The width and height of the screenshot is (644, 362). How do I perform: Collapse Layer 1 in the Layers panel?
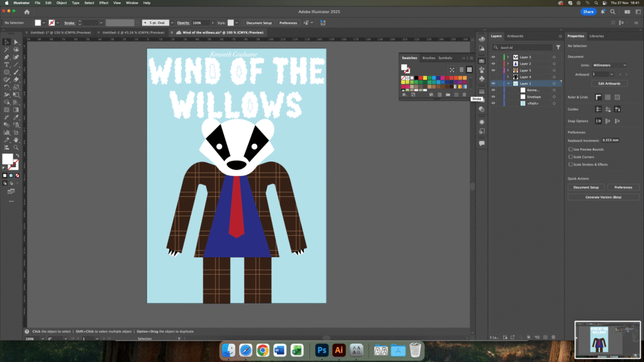click(x=508, y=84)
